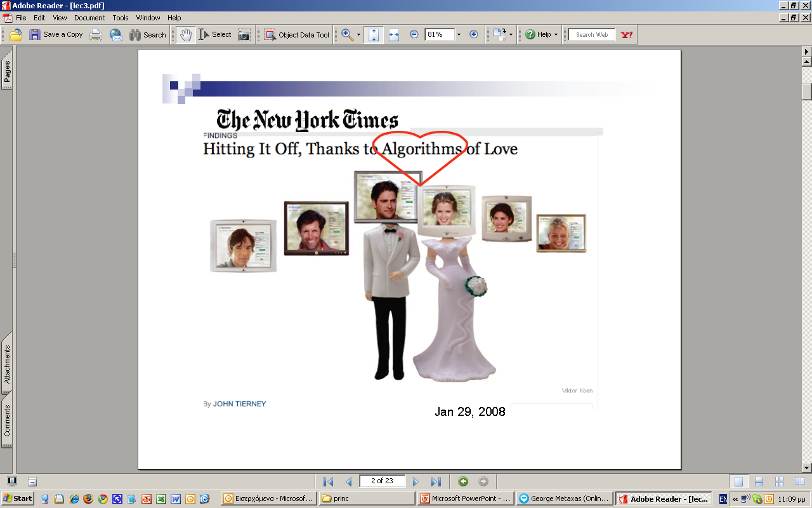Click the green Previous View arrow
Image resolution: width=812 pixels, height=508 pixels.
coord(463,481)
